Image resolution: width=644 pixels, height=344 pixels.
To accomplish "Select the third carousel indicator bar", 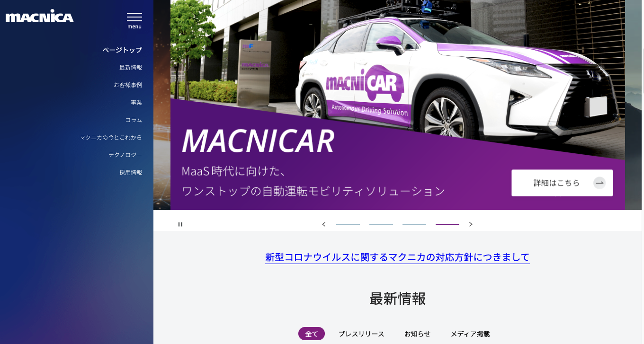I will pos(414,224).
